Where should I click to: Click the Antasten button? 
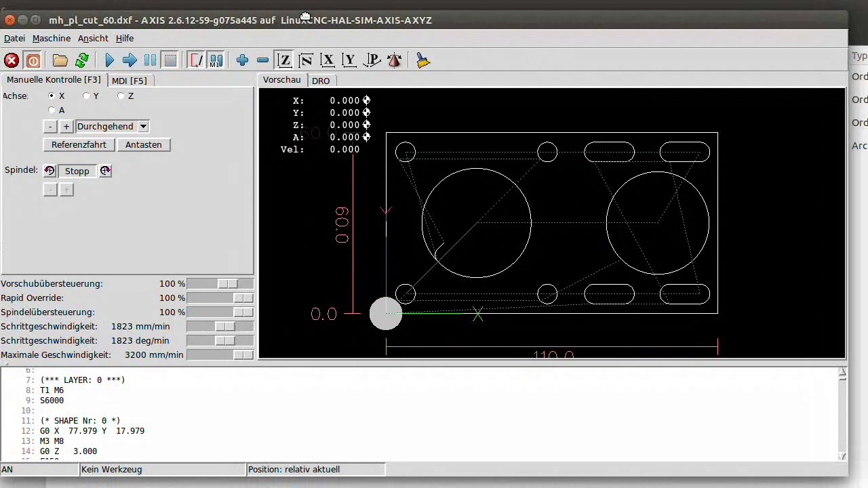pos(143,144)
